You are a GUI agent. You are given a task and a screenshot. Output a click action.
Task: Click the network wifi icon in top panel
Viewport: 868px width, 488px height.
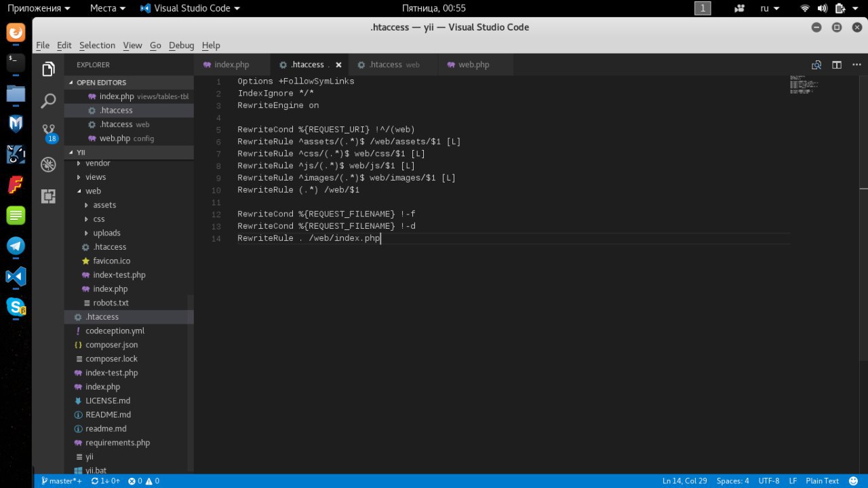pyautogui.click(x=805, y=8)
